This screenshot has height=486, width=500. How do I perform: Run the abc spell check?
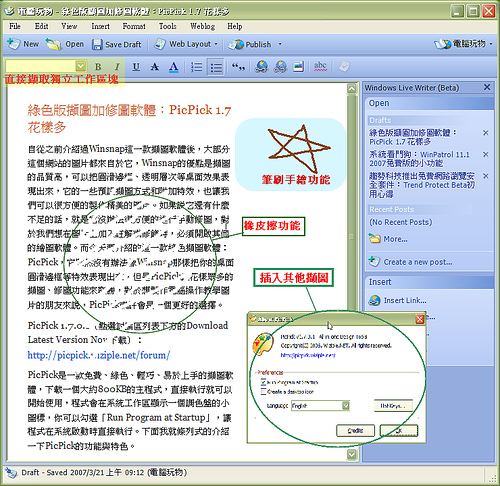click(320, 66)
